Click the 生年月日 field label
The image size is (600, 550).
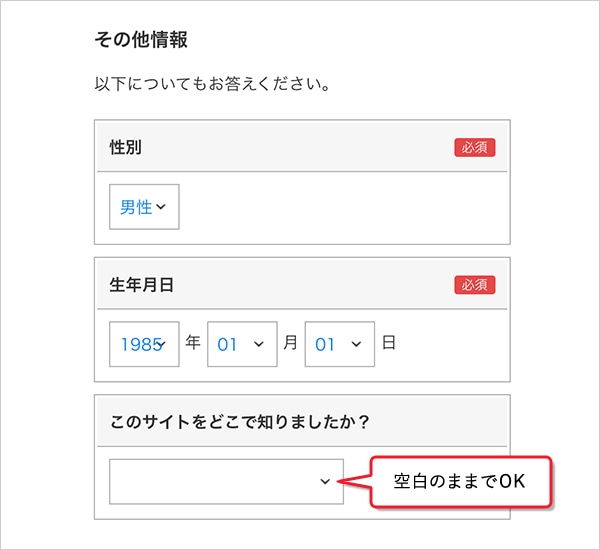(x=142, y=285)
